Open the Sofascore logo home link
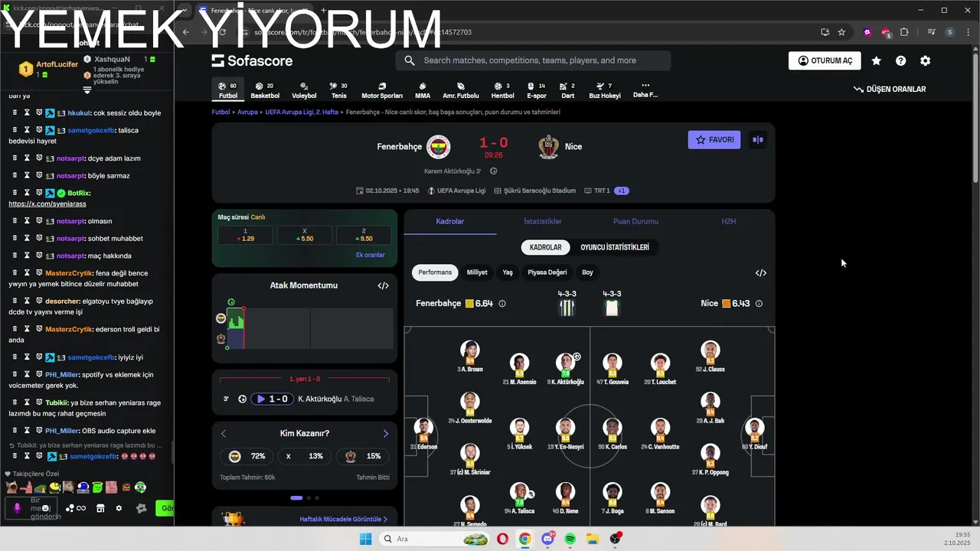Viewport: 980px width, 551px height. [x=252, y=60]
